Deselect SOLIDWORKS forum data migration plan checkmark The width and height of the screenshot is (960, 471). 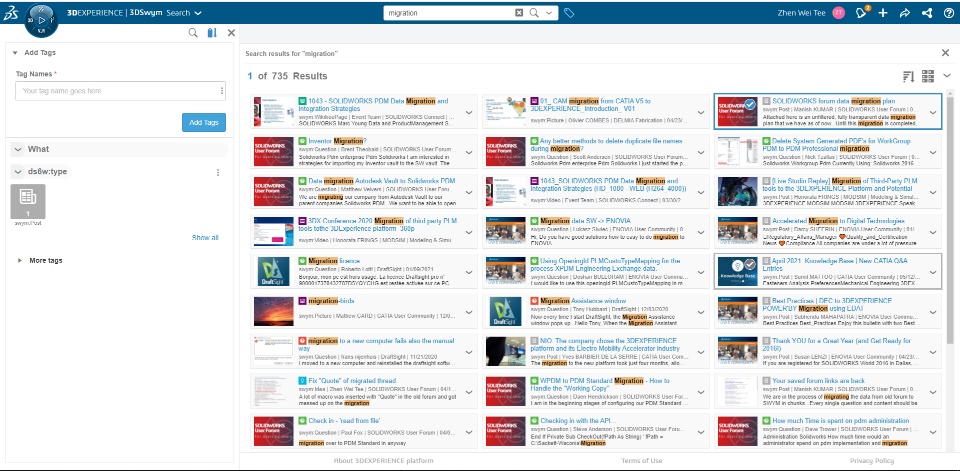750,104
